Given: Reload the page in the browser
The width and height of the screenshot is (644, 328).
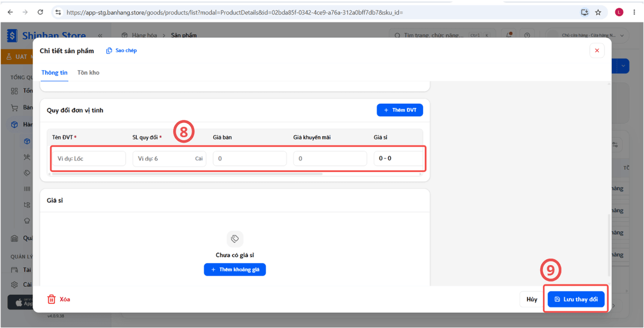Looking at the screenshot, I should point(40,12).
